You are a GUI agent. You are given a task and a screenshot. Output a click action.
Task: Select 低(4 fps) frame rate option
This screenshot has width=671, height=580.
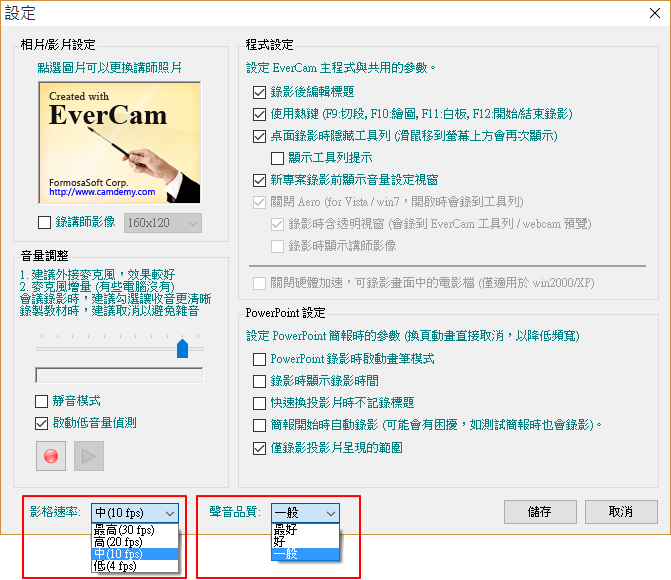(x=135, y=566)
